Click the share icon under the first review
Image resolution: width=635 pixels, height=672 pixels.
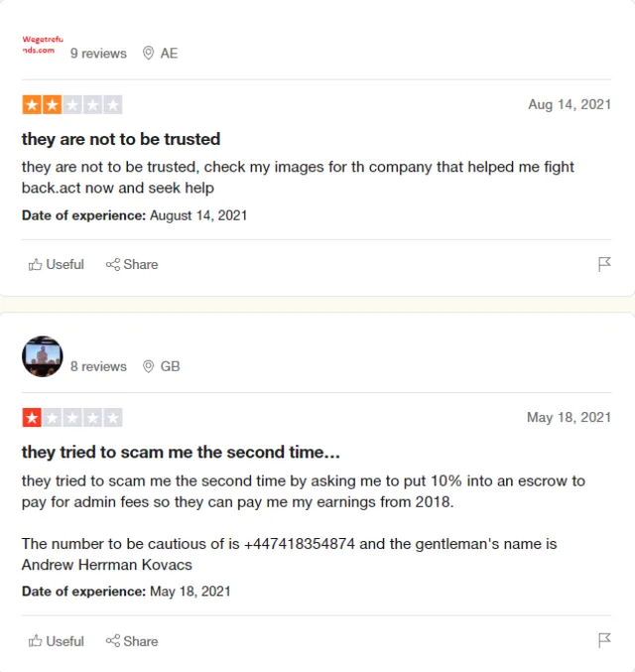click(113, 264)
